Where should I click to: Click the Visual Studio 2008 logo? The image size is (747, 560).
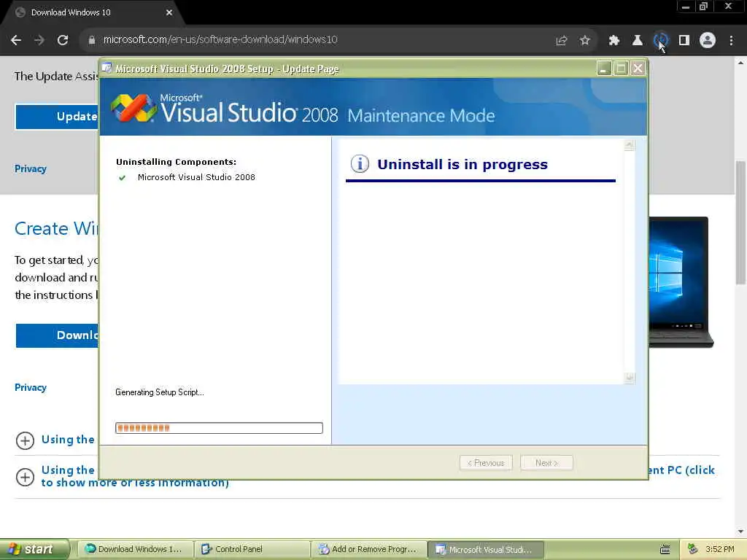click(134, 108)
